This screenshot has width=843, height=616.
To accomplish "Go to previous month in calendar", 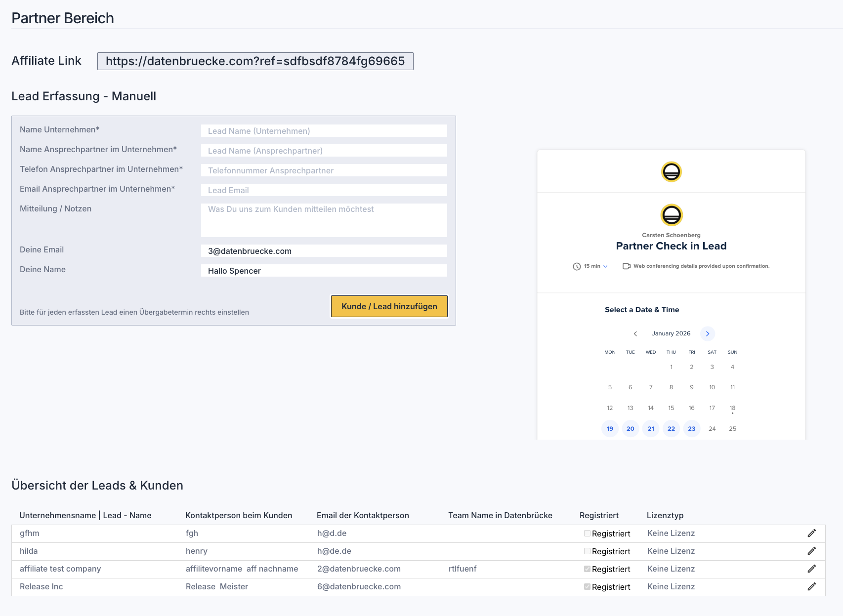I will (635, 333).
